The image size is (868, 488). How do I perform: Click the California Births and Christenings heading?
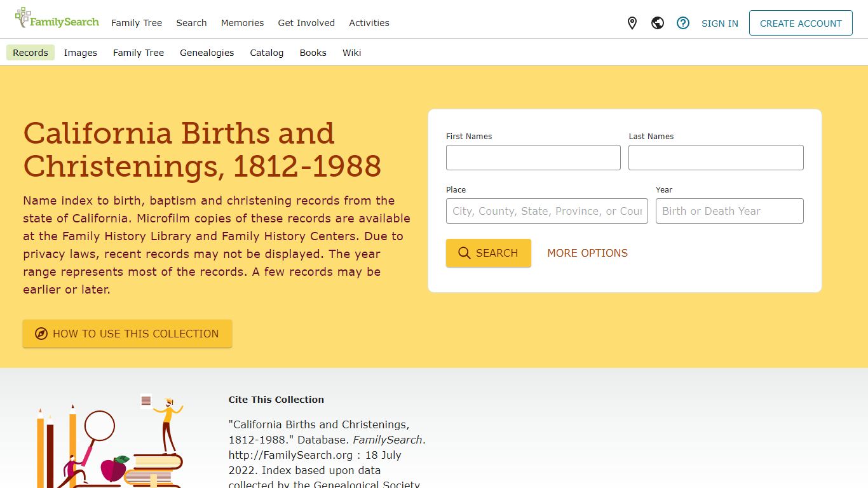(202, 149)
